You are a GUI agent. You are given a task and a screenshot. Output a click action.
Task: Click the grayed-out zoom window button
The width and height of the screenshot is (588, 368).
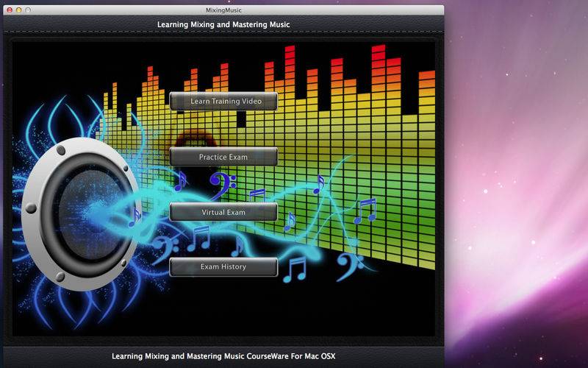tap(28, 10)
